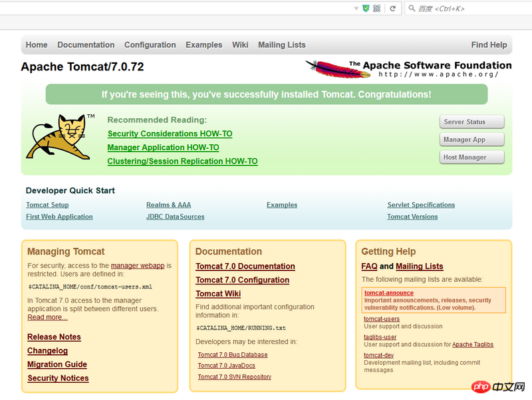
Task: Open Tomcat 7.0 SVN Repository link
Action: click(x=235, y=377)
